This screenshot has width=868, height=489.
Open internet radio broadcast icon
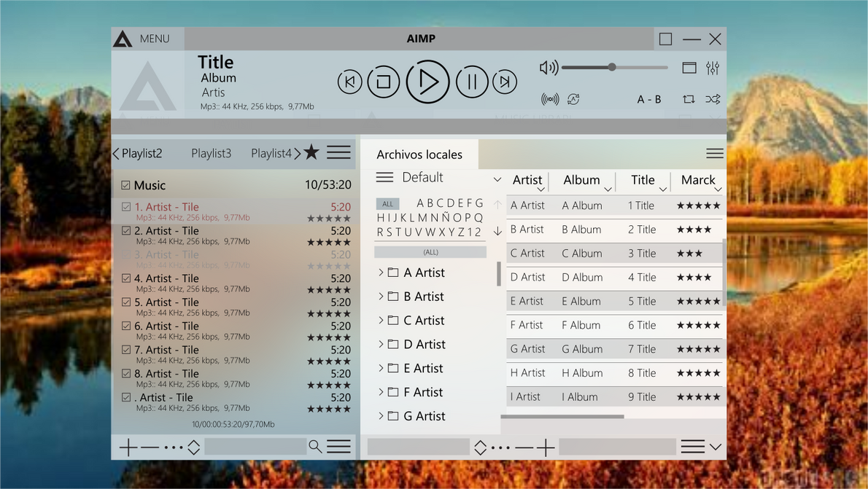click(x=550, y=99)
